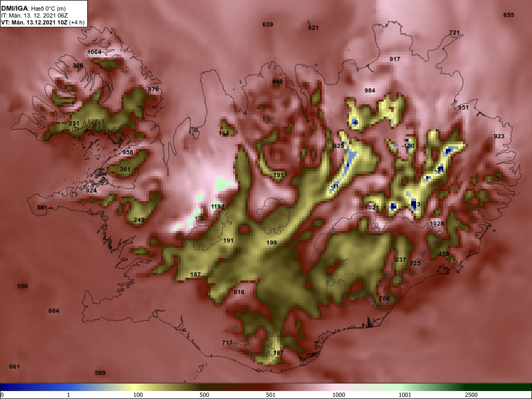
Task: Select the 144 value label
Action: pyautogui.click(x=223, y=133)
